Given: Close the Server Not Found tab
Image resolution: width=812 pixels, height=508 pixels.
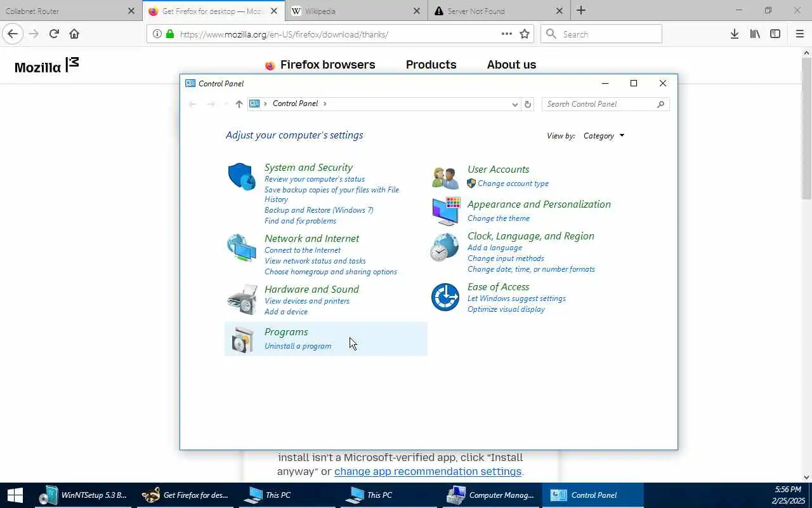Looking at the screenshot, I should point(559,11).
